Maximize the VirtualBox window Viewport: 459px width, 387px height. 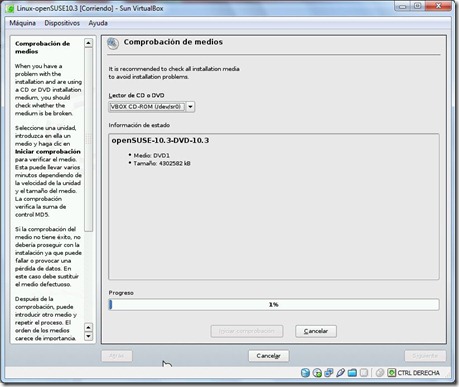click(418, 6)
